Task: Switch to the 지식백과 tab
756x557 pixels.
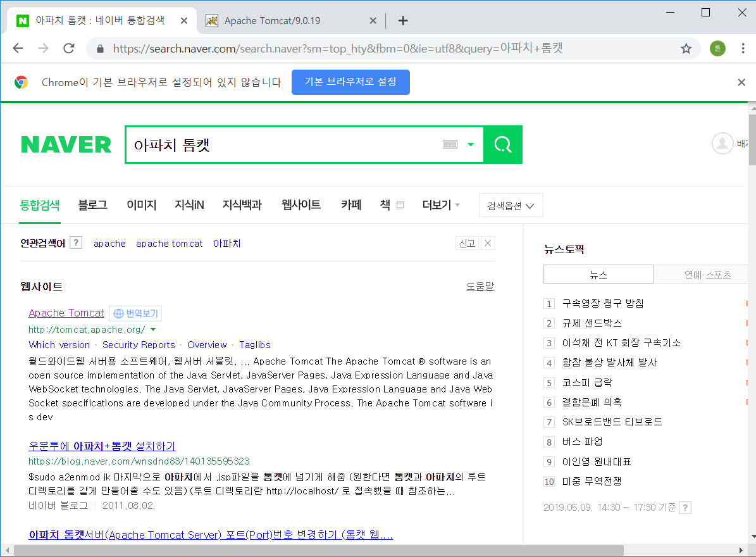Action: point(242,205)
